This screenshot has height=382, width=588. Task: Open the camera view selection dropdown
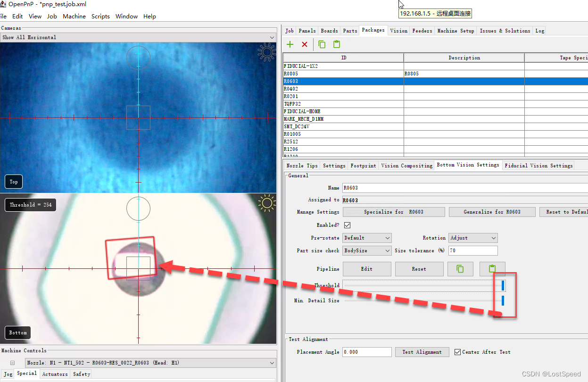tap(138, 37)
